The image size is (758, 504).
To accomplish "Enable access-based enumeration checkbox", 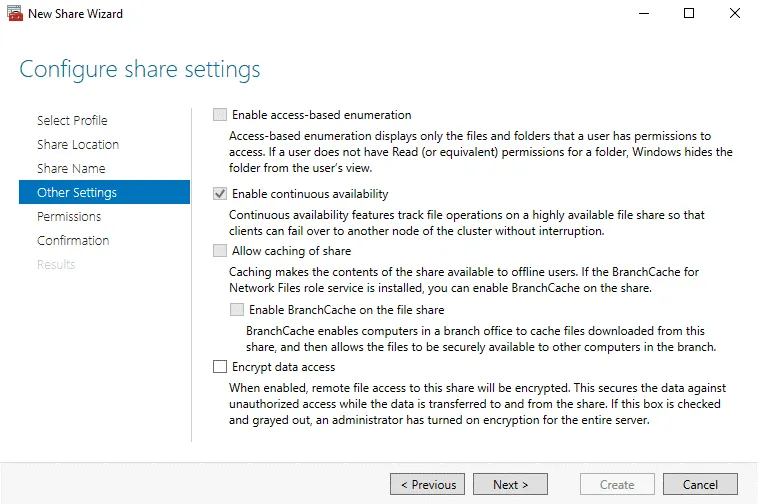I will pyautogui.click(x=220, y=115).
